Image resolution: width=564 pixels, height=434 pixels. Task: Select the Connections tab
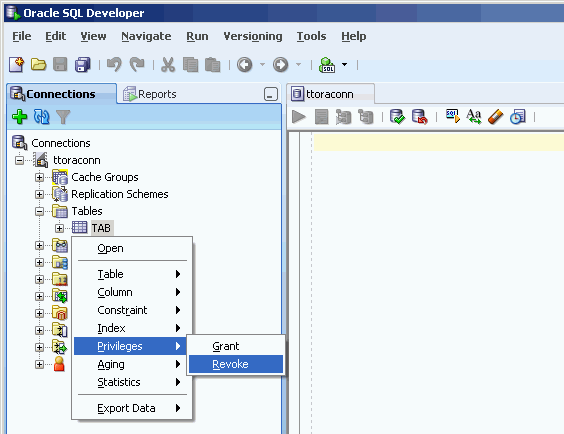click(x=60, y=94)
